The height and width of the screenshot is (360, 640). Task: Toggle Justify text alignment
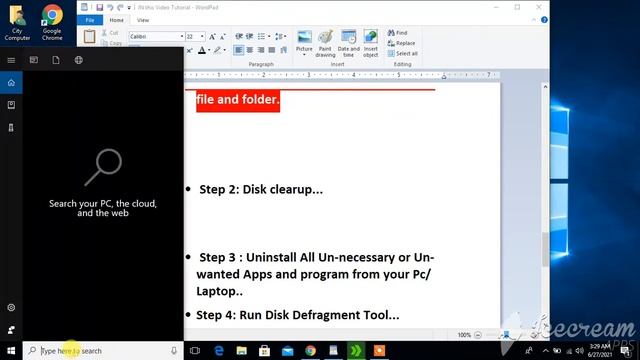[x=272, y=50]
